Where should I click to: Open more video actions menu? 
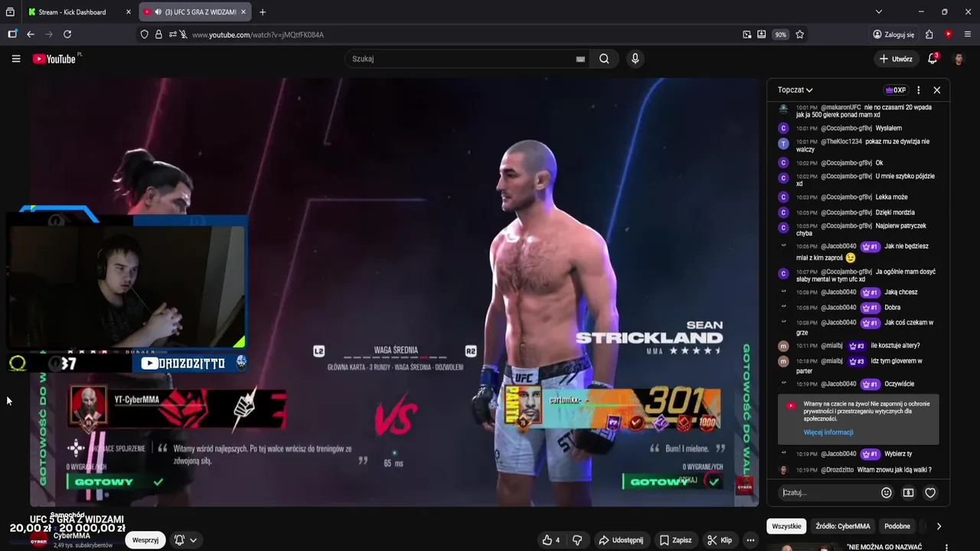click(751, 540)
